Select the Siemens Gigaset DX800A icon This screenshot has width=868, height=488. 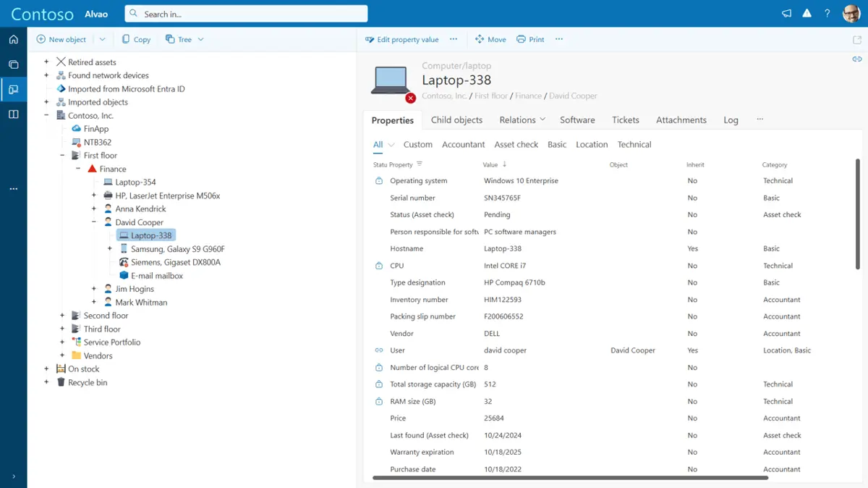pos(124,262)
